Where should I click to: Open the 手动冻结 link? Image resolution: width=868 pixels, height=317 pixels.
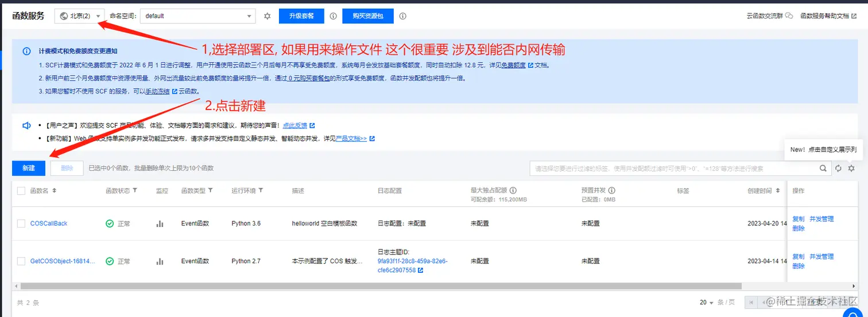click(157, 92)
